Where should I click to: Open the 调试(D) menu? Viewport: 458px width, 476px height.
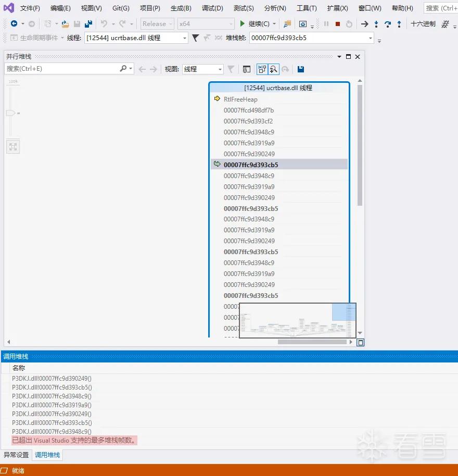(212, 8)
